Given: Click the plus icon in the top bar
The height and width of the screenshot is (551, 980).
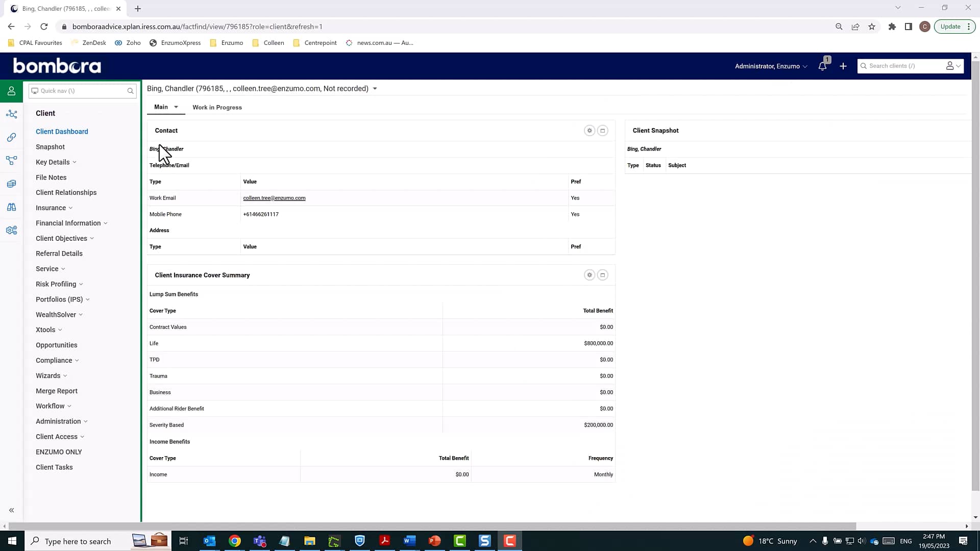Looking at the screenshot, I should (843, 66).
